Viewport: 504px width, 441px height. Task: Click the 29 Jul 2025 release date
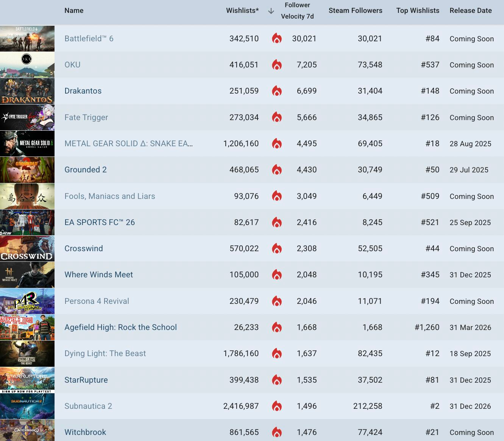[x=469, y=170]
